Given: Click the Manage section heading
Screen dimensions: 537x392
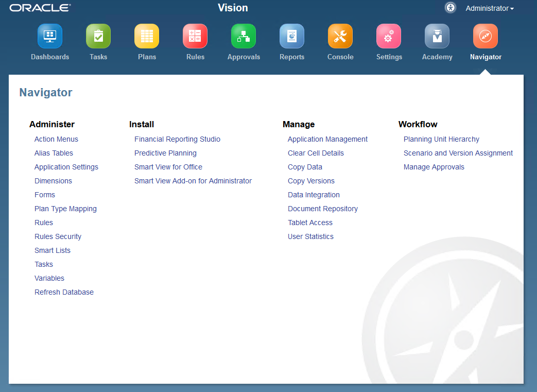Looking at the screenshot, I should [299, 124].
